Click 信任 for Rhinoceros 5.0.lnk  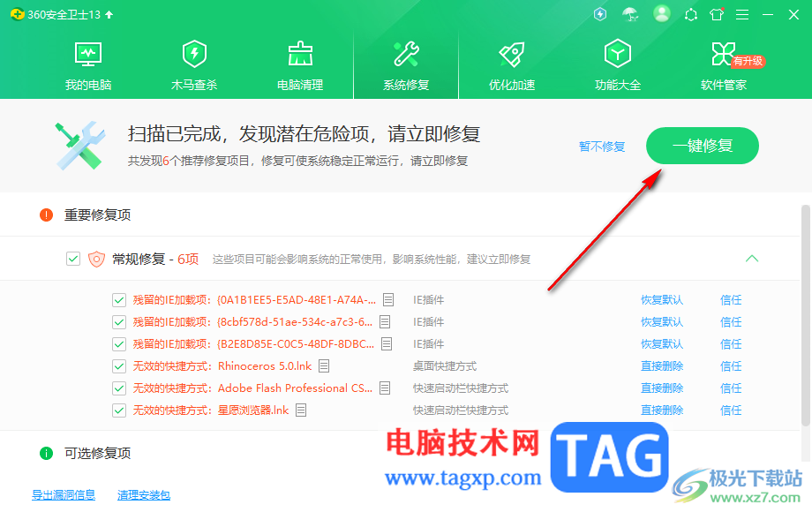click(731, 366)
